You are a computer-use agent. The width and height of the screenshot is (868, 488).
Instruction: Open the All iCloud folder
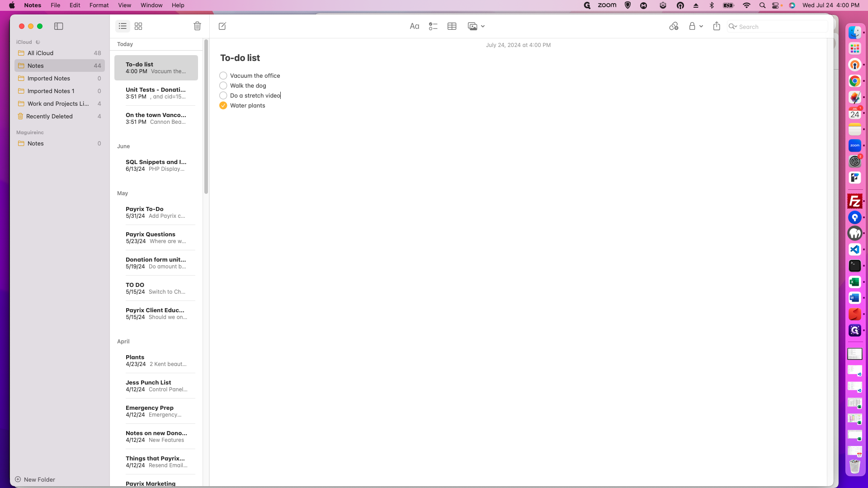pos(60,53)
